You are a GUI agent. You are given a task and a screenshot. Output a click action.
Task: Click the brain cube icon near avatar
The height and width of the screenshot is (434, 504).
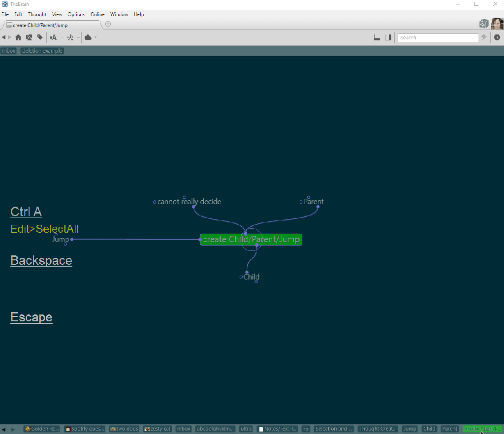click(x=483, y=24)
